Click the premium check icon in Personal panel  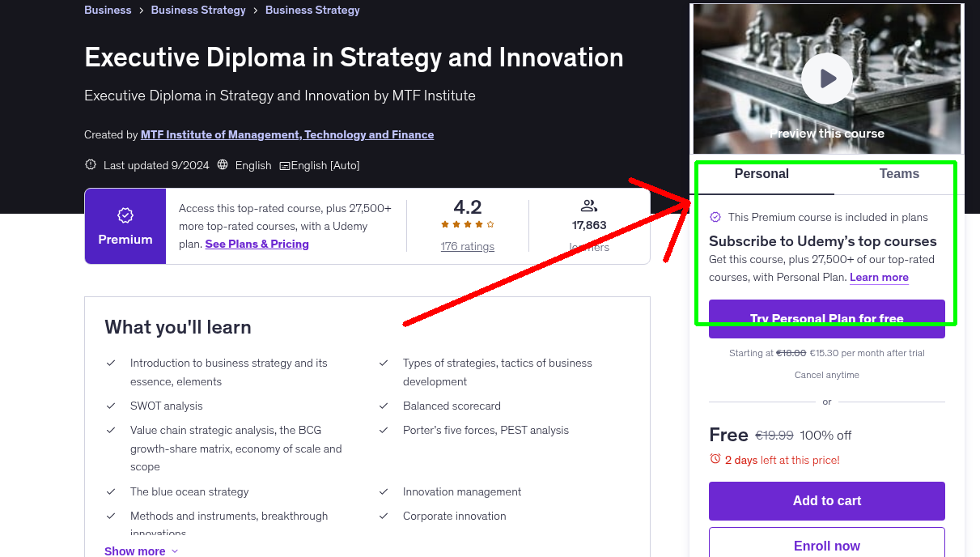tap(715, 217)
